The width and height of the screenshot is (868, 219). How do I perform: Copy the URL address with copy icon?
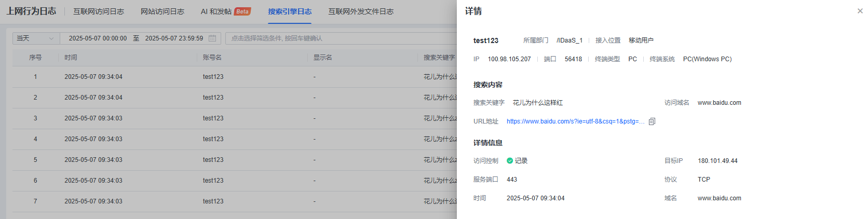[x=652, y=121]
